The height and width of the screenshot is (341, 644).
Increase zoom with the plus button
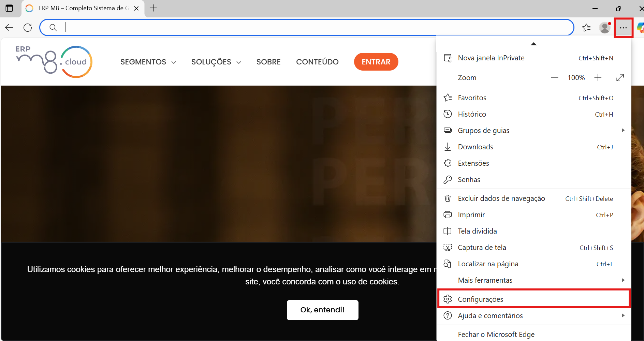(x=598, y=78)
